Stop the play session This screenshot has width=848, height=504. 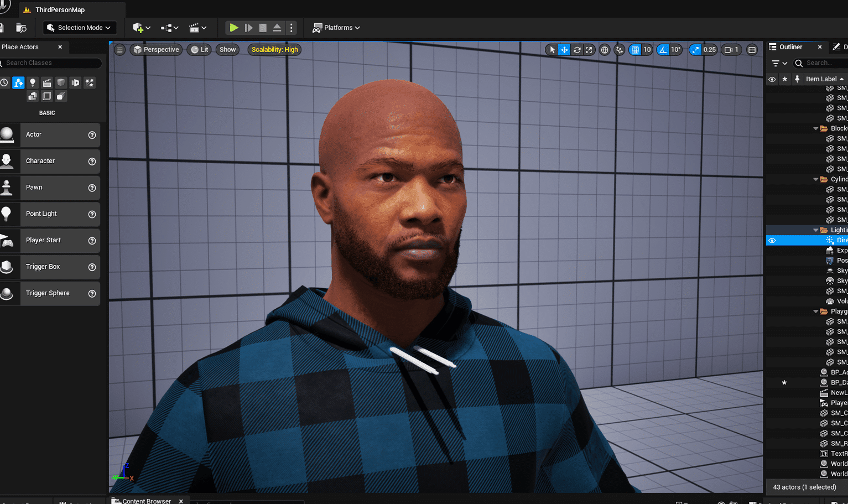[x=263, y=28]
